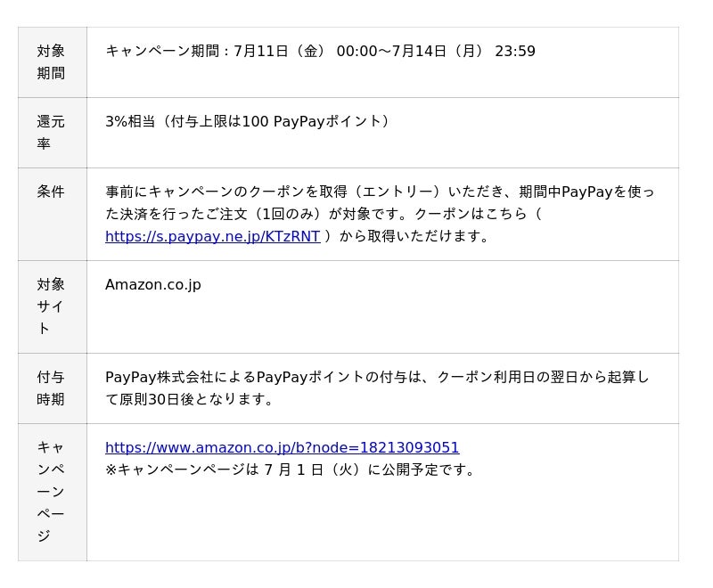Click the Amazon.co.jp target site text
Viewport: 713px width, 588px height.
153,284
